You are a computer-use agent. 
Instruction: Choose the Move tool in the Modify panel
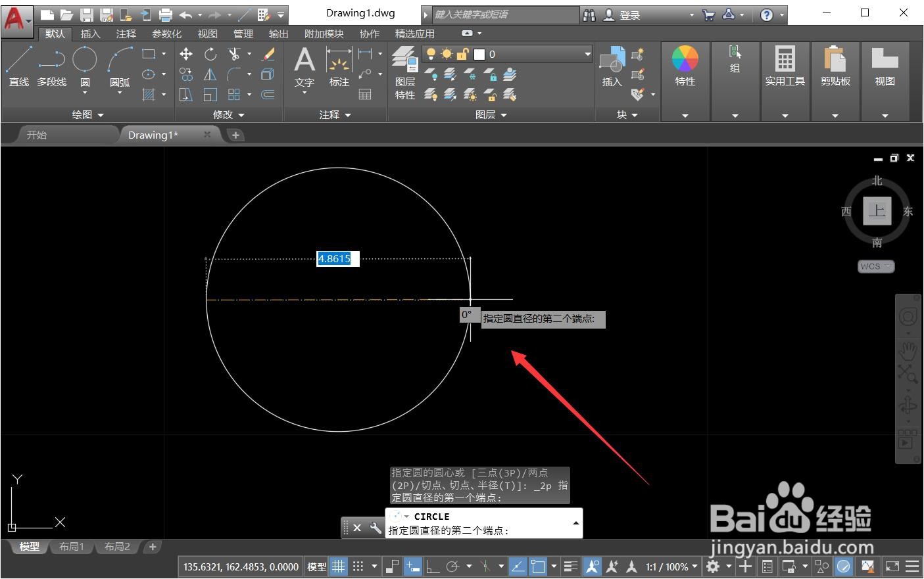186,54
